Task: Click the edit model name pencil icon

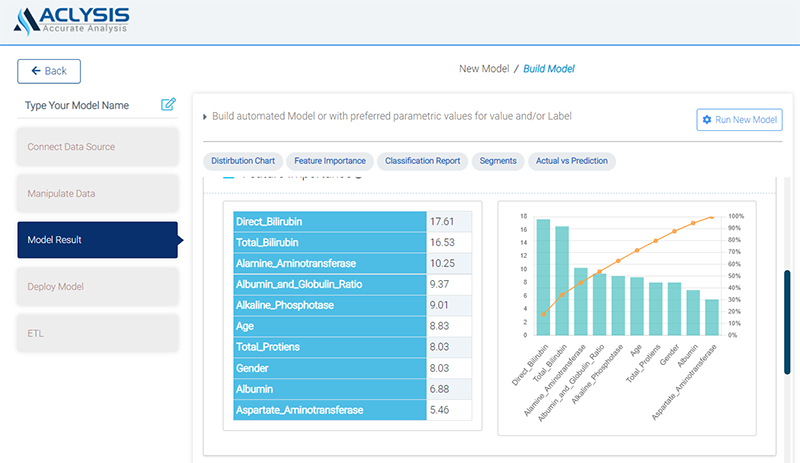Action: coord(168,104)
